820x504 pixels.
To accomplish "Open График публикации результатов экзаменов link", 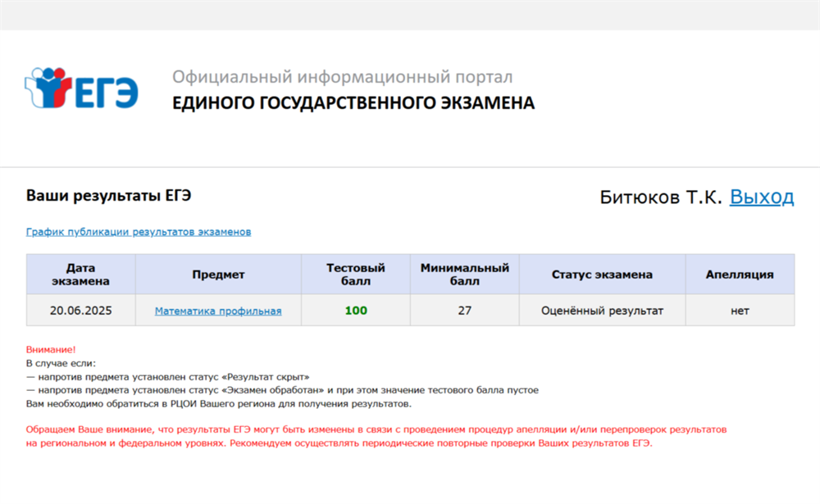I will coord(139,232).
